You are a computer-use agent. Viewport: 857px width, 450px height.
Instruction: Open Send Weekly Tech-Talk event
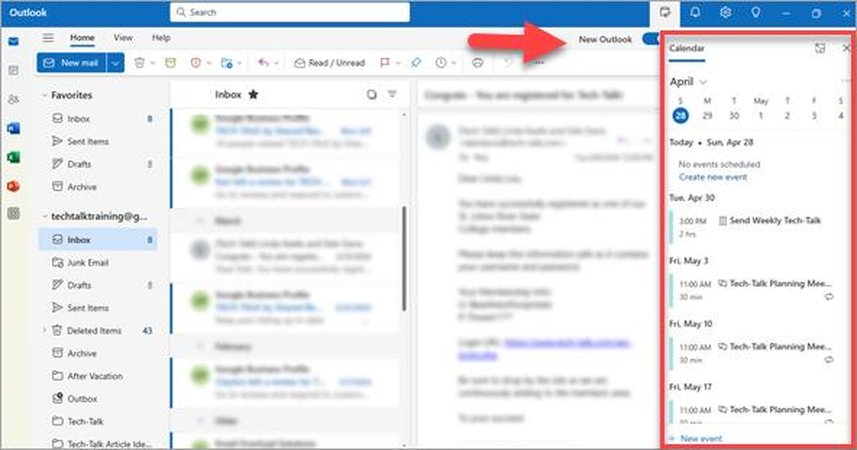(754, 227)
